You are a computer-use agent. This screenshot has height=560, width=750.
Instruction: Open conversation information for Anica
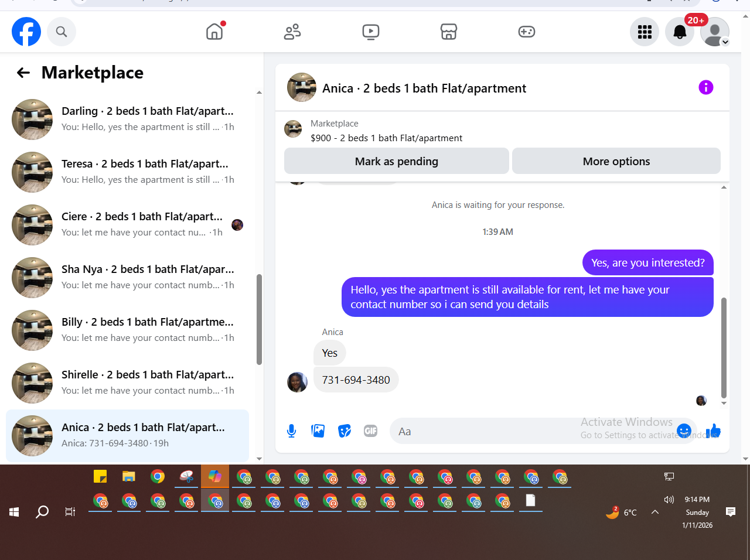[706, 87]
